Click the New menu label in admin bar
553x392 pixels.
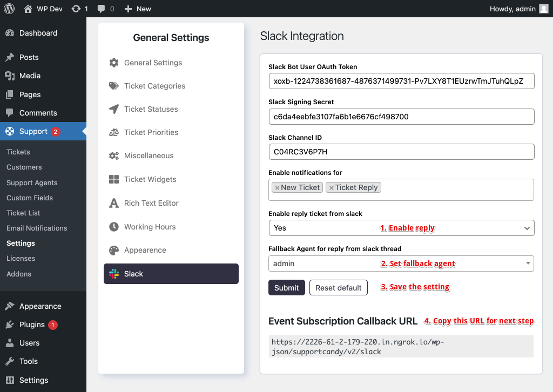coord(144,9)
